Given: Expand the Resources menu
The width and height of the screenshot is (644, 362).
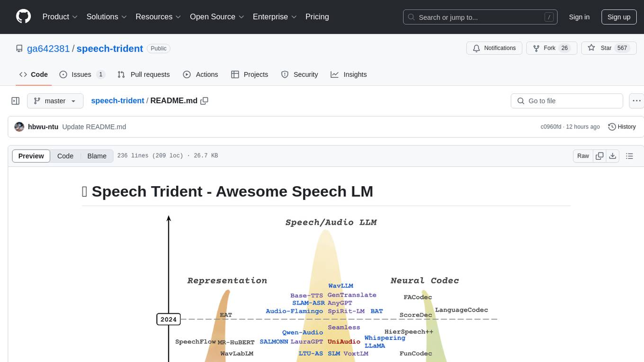Looking at the screenshot, I should (158, 17).
